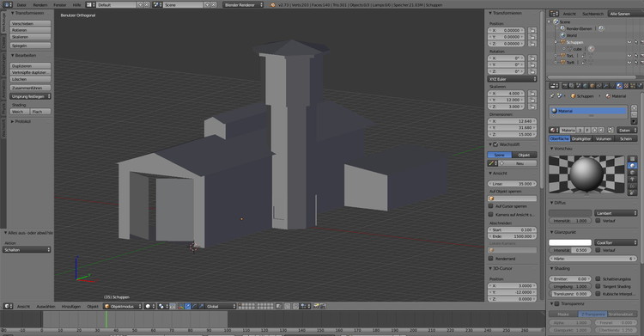Select the Particles properties tab icon
The width and height of the screenshot is (644, 336).
click(633, 86)
